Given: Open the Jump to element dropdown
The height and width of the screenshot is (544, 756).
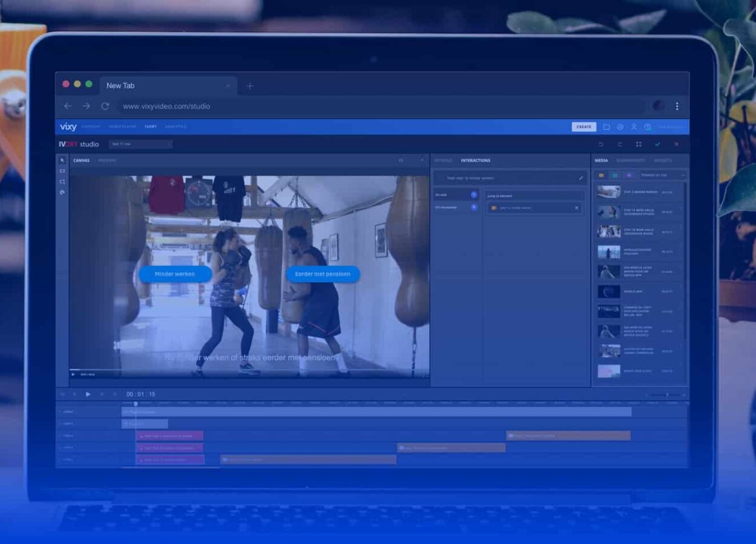Looking at the screenshot, I should pos(534,196).
